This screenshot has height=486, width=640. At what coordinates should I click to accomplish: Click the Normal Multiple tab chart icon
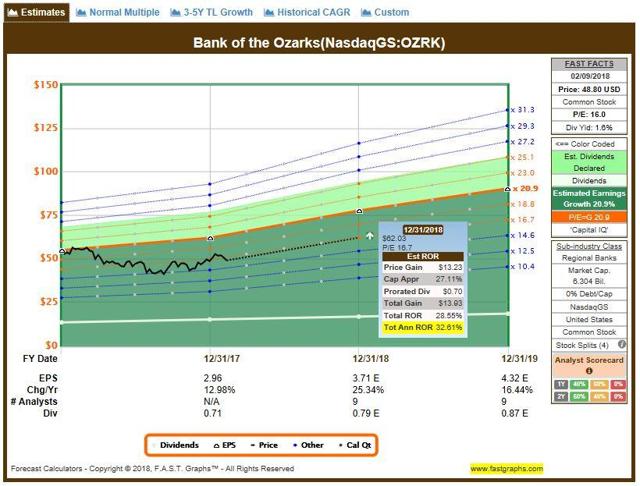[x=81, y=13]
